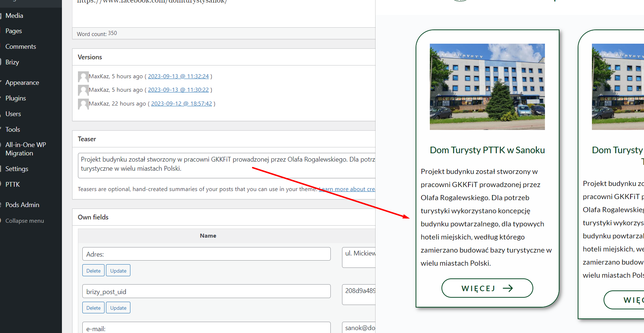Click the 208d9a489 value field
644x333 pixels.
click(x=359, y=294)
